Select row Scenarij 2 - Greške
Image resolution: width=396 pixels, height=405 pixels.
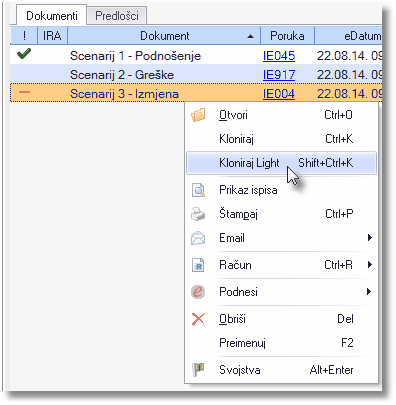pyautogui.click(x=196, y=75)
